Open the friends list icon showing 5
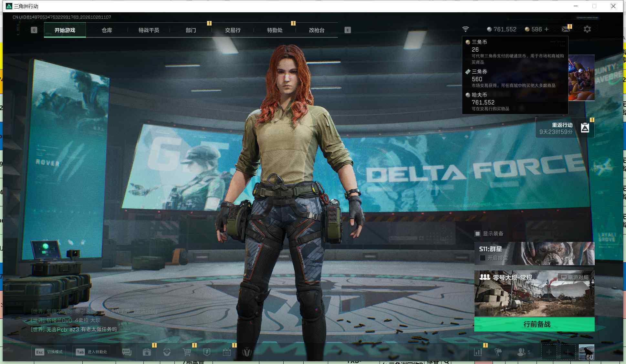The width and height of the screenshot is (626, 364). (523, 352)
